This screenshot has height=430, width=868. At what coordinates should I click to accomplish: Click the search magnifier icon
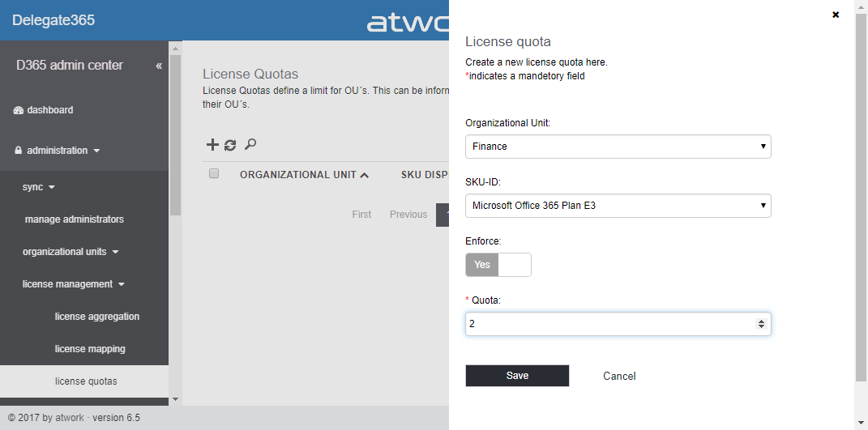click(250, 144)
